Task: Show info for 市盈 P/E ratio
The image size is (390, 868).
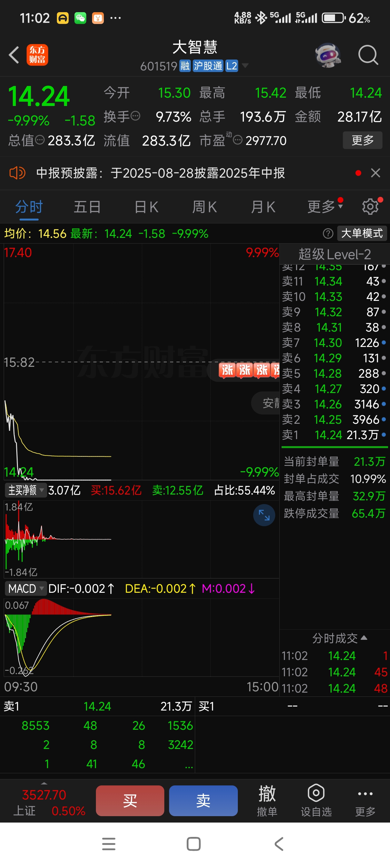Action: (238, 140)
